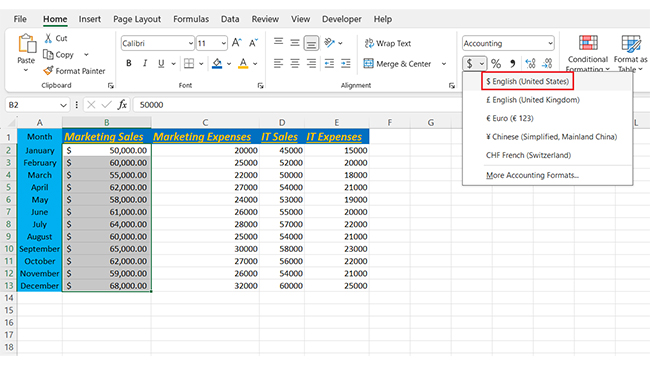
Task: Choose € Euro (€ 123) format
Action: coord(547,118)
